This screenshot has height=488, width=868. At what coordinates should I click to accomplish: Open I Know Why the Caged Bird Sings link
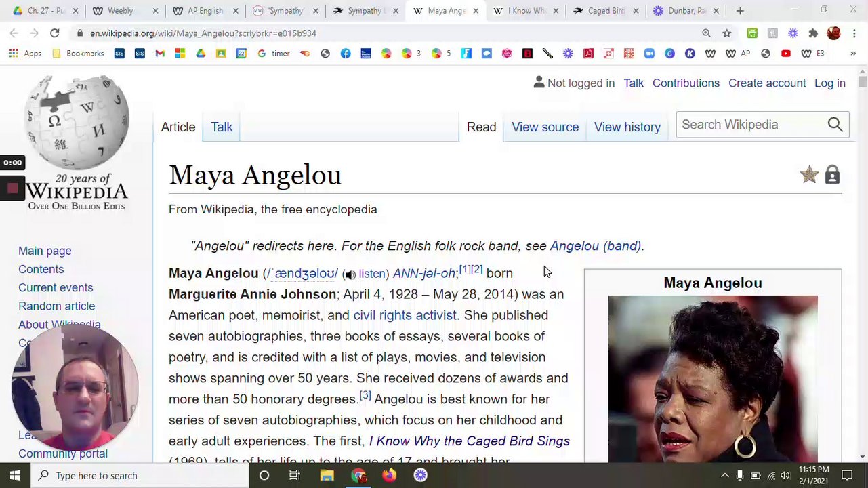(469, 441)
